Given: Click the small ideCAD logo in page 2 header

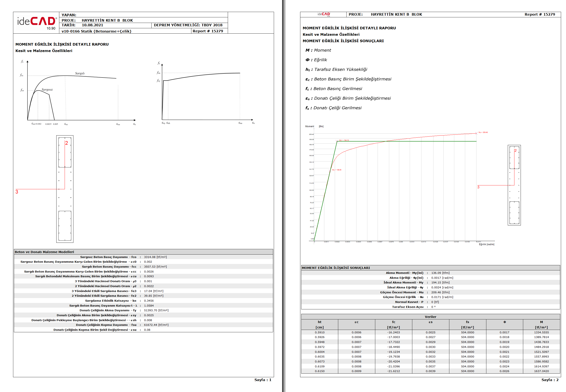Looking at the screenshot, I should point(324,14).
